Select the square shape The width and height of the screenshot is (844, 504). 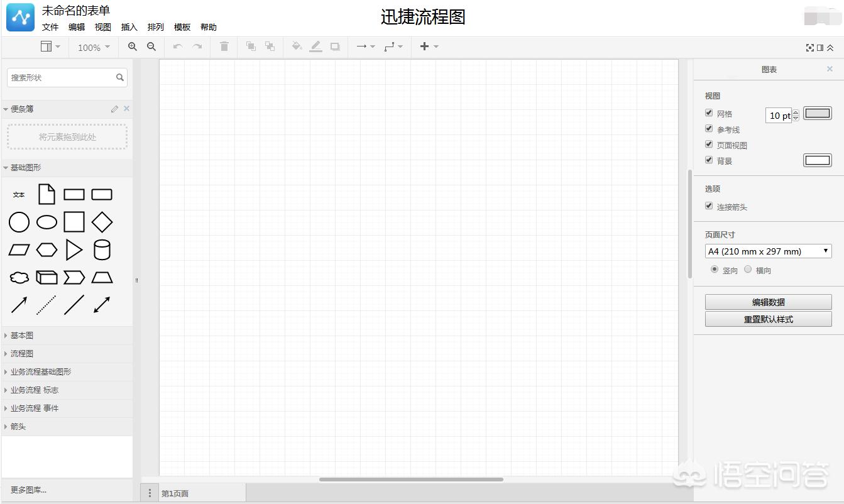pos(74,222)
